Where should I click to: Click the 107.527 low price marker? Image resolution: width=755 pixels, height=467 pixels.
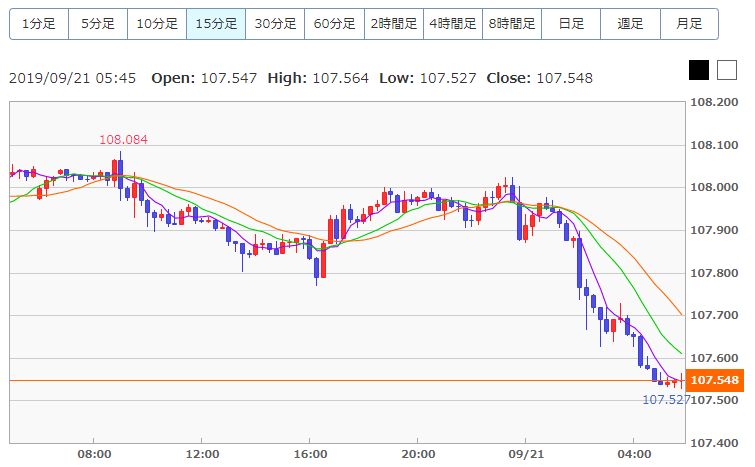coord(665,399)
